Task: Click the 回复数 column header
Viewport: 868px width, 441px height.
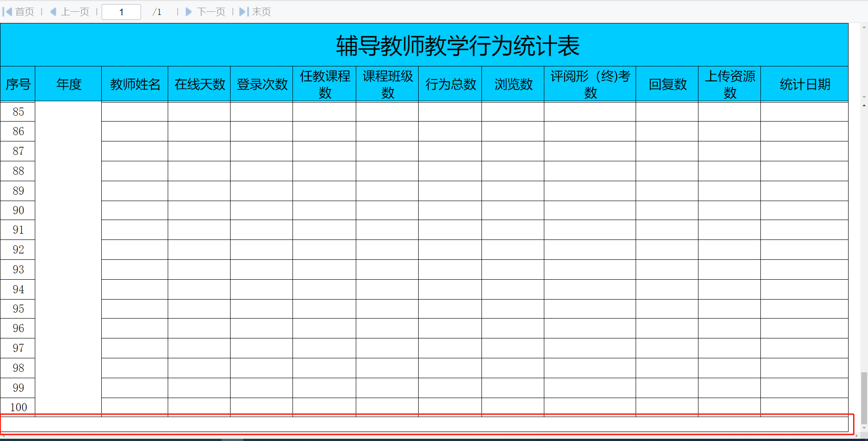Action: [667, 84]
